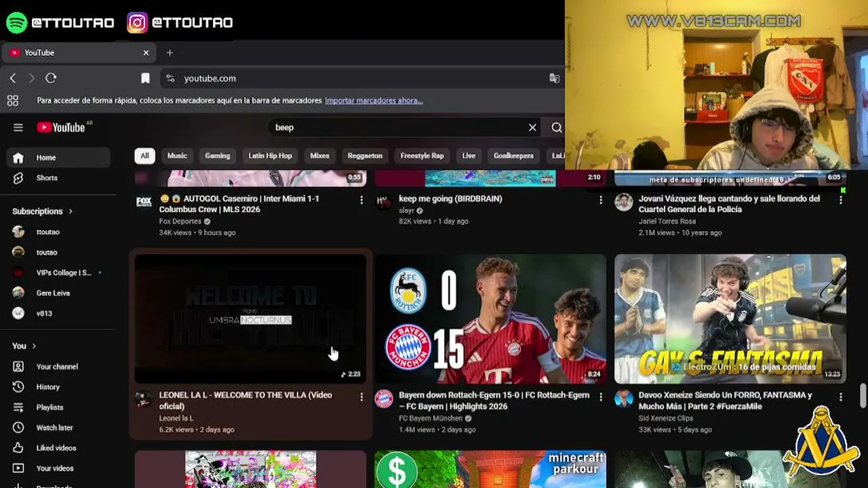
Task: Open keep me going (BIRDBRAIN) title
Action: [450, 199]
